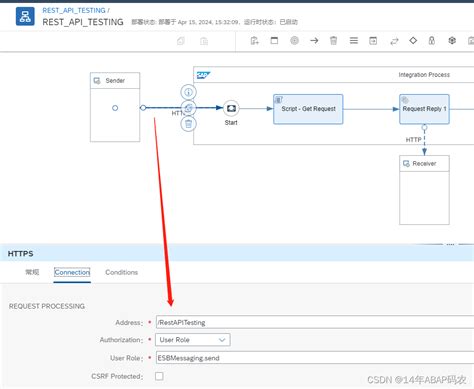Click the trash icon beside the HTTPS connector
This screenshot has width=474, height=389.
pos(188,124)
